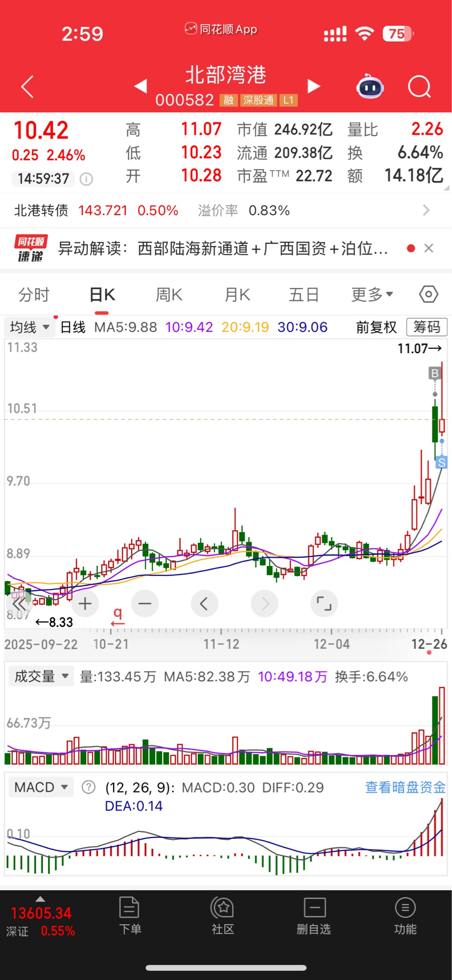The width and height of the screenshot is (452, 980).
Task: Open the robot AI assistant icon
Action: point(370,87)
